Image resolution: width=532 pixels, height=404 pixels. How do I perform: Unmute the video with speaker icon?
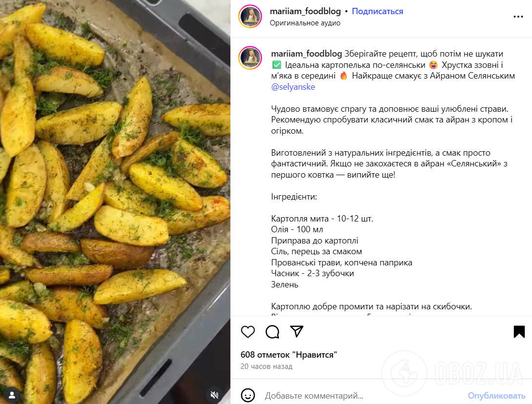[x=214, y=394]
